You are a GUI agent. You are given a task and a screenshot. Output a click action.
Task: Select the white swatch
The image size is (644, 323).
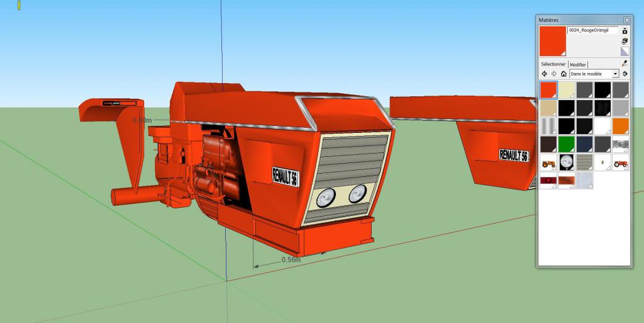602,126
